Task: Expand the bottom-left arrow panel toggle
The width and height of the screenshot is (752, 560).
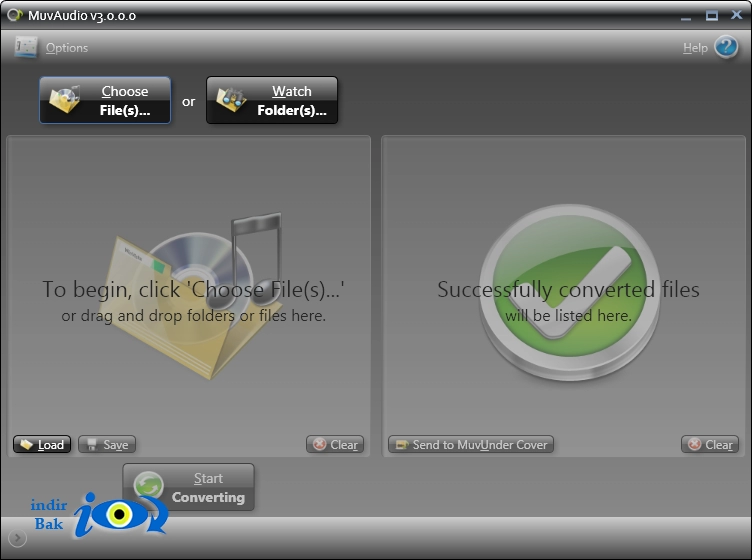Action: [17, 538]
